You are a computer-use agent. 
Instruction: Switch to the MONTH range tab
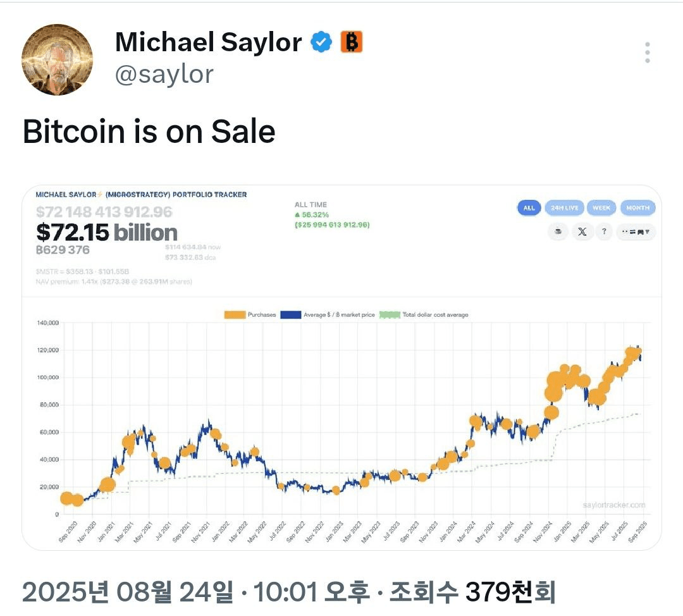[x=637, y=208]
